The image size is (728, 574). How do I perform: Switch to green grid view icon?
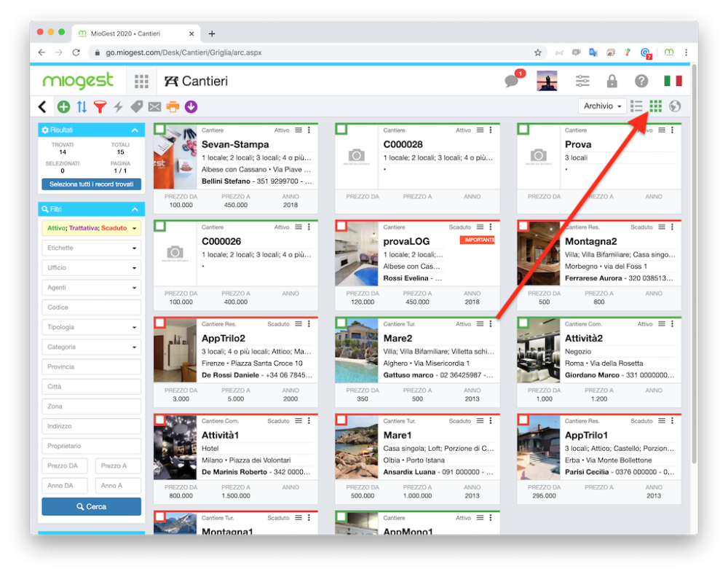(x=656, y=106)
